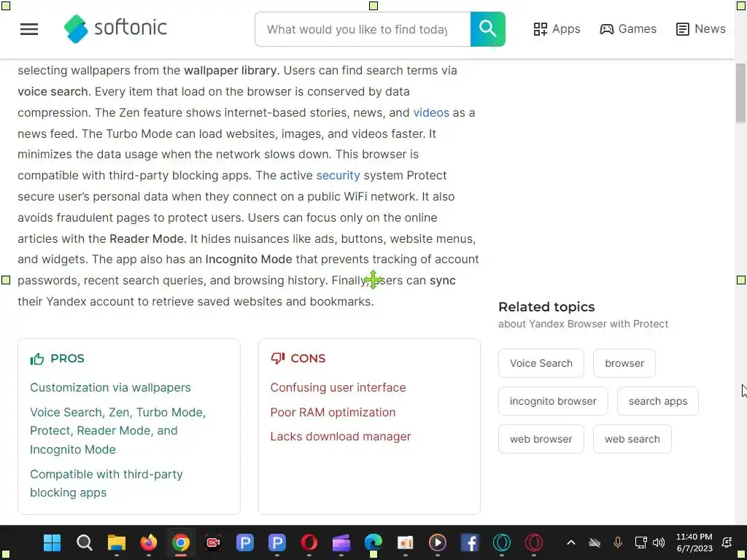Click the 'Related topics' heading
The height and width of the screenshot is (560, 747).
point(546,307)
